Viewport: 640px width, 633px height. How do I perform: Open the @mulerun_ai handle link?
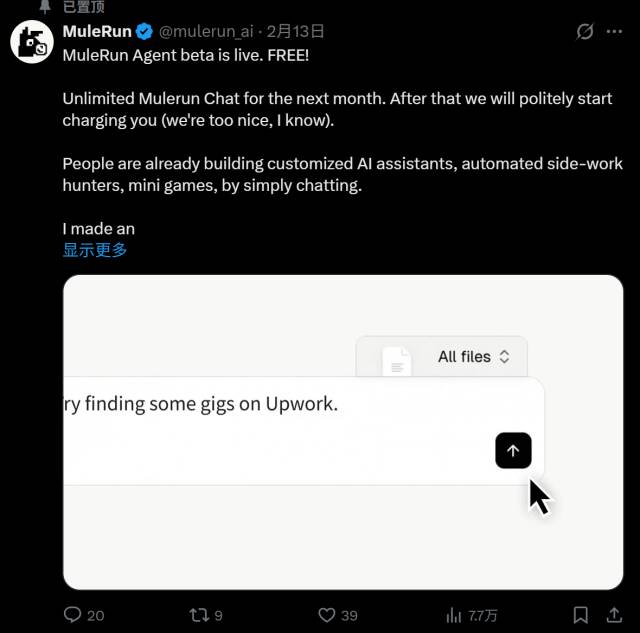pyautogui.click(x=206, y=31)
